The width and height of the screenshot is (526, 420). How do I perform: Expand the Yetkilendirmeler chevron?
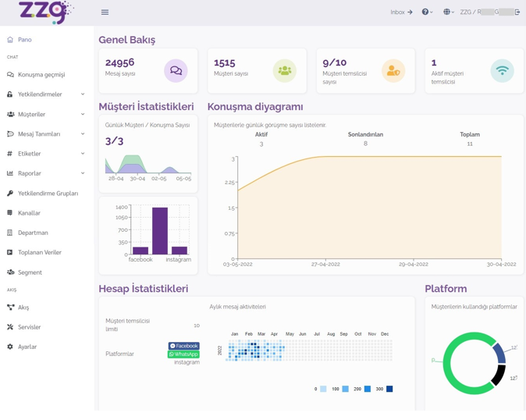point(83,94)
